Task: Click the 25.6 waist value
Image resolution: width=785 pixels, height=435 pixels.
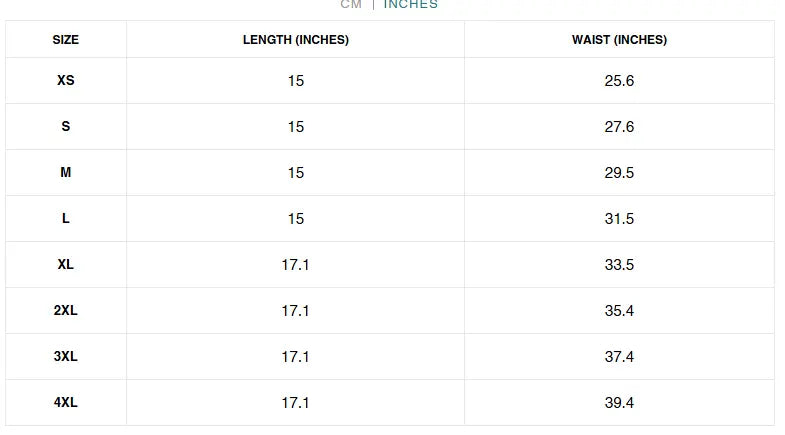Action: pos(619,81)
